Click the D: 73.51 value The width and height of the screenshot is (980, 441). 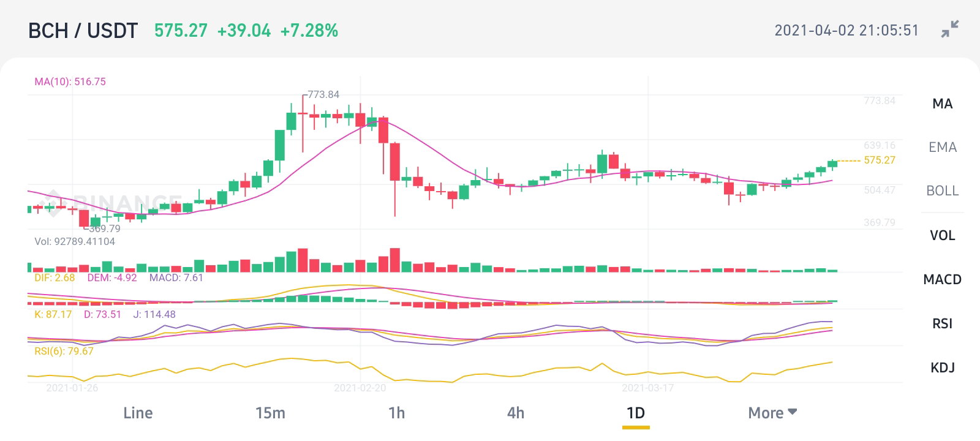[x=102, y=314]
